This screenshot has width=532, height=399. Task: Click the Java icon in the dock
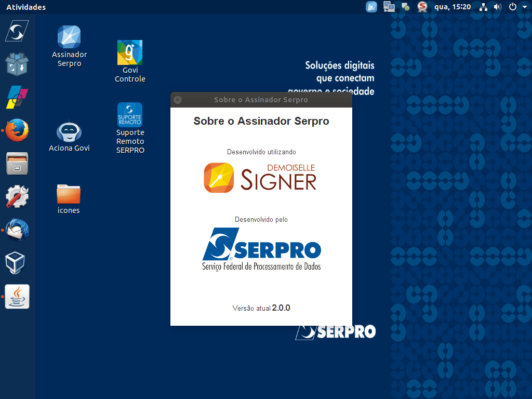point(17,297)
